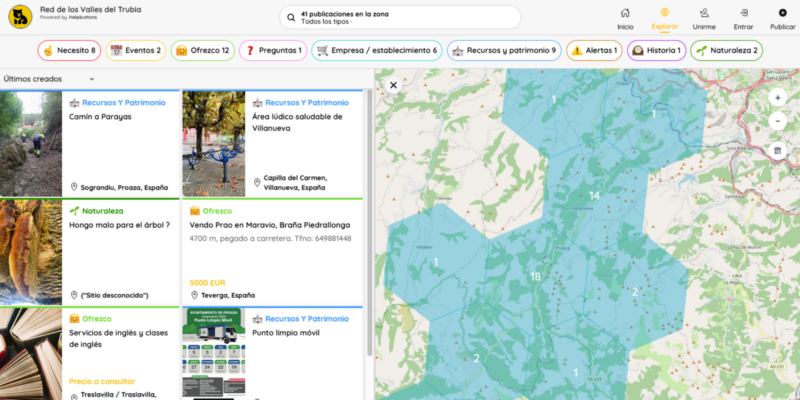
Task: Close the map panel with X
Action: coord(394,85)
